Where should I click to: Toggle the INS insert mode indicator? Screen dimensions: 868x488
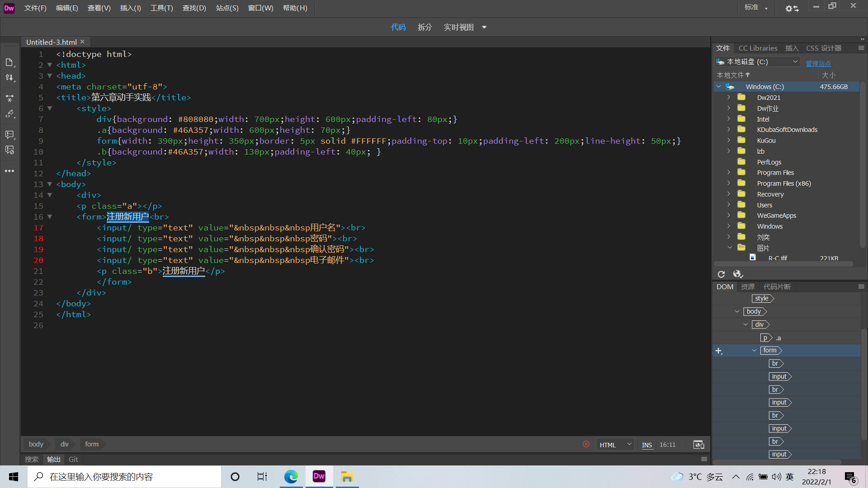[x=647, y=445]
